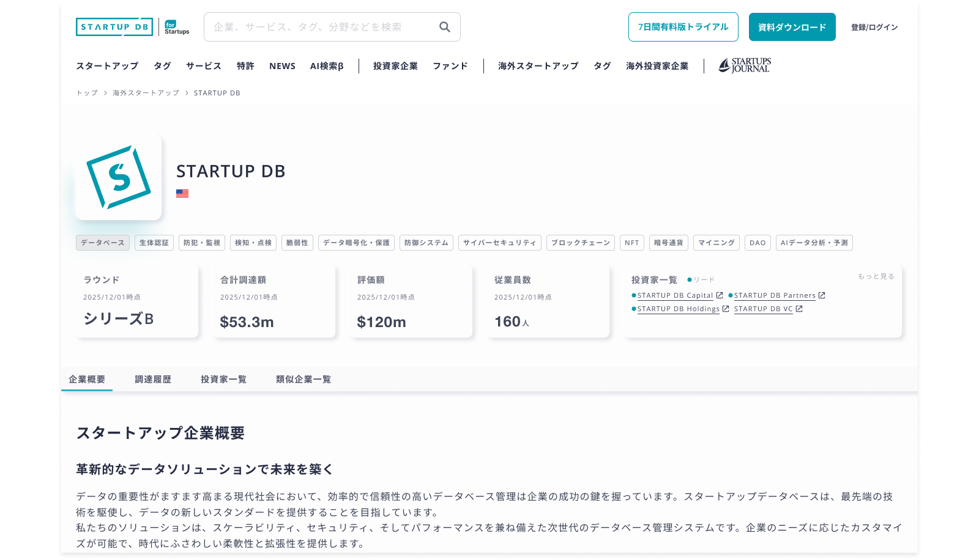Open external link icon beside STARTUP DB Capital

coord(720,295)
